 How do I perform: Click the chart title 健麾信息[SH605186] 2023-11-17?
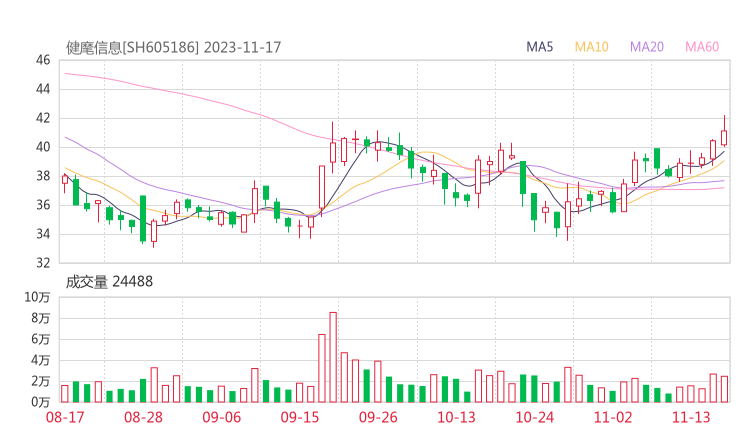[x=174, y=47]
